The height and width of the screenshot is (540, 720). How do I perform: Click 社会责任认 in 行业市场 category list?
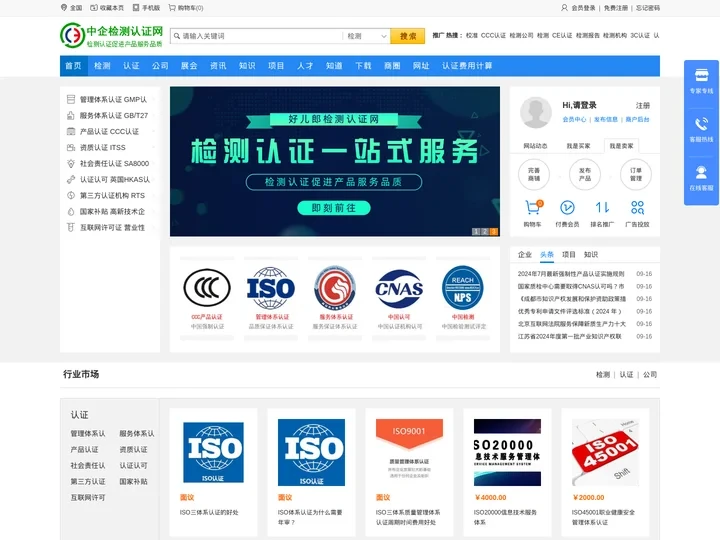[x=88, y=466]
